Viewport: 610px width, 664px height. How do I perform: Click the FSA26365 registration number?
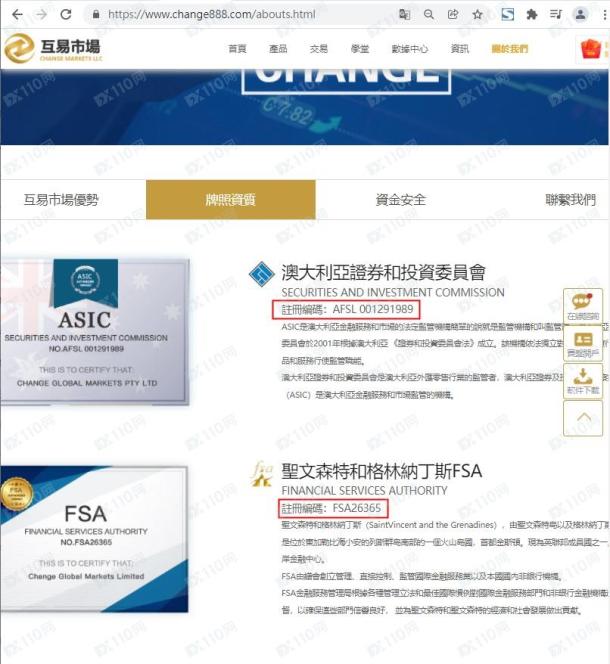[357, 508]
